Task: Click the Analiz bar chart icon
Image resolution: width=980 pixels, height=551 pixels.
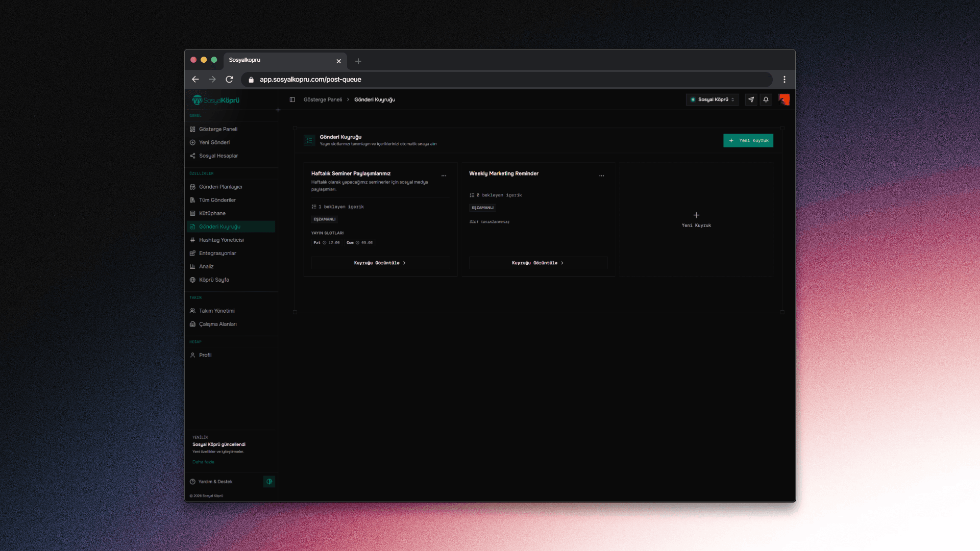Action: pos(192,266)
